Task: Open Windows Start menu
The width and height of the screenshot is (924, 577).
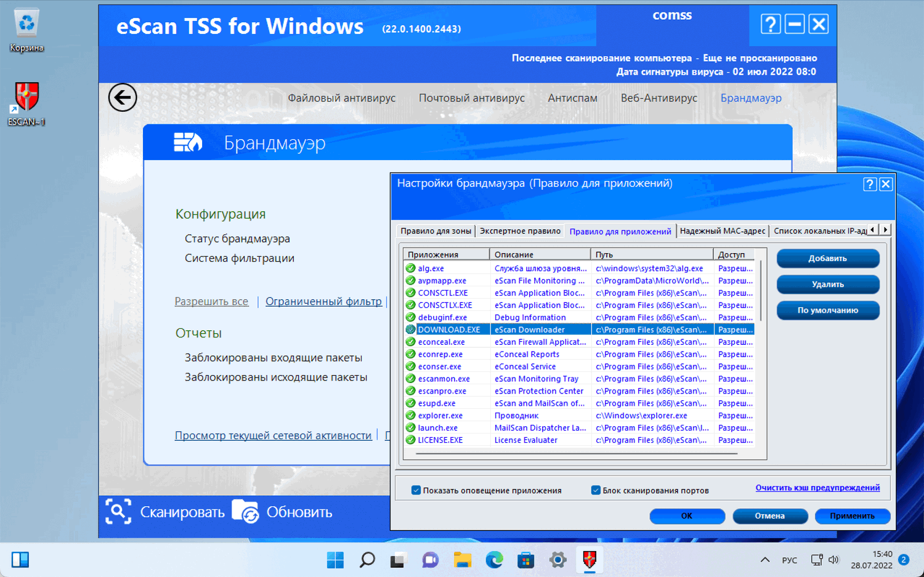Action: (x=335, y=560)
